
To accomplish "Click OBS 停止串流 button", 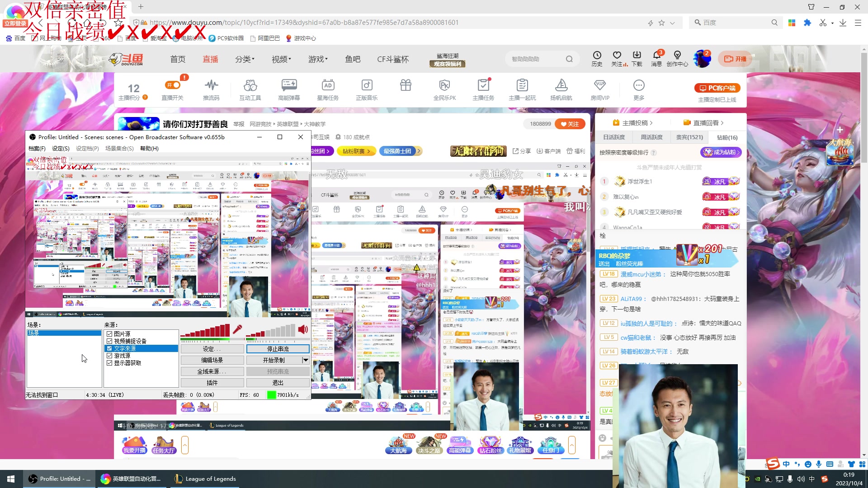I will tap(278, 349).
